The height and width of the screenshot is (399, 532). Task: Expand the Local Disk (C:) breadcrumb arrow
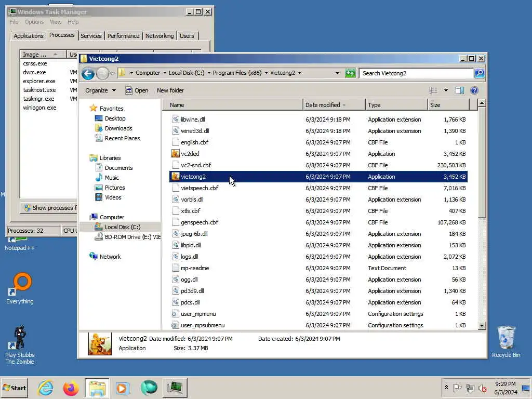tap(209, 73)
